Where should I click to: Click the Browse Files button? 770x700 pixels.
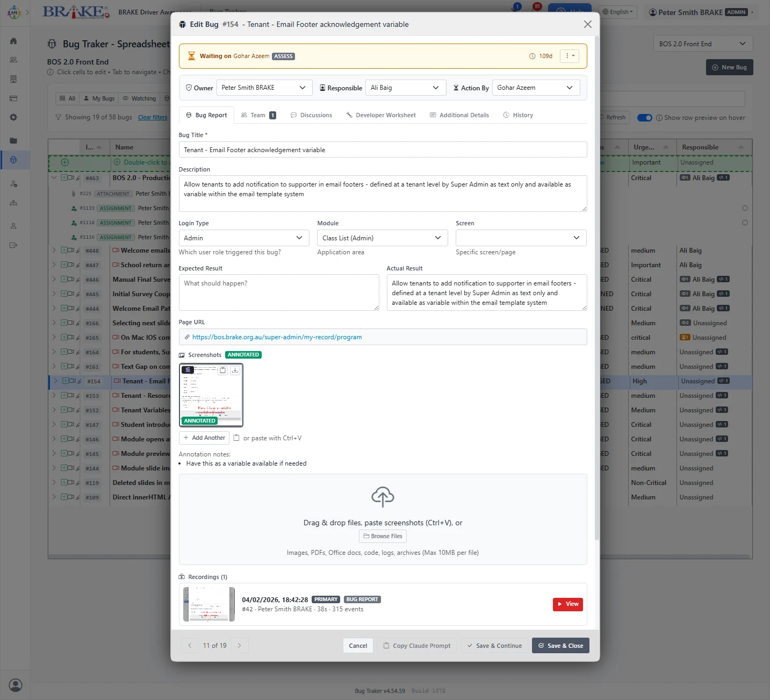383,536
